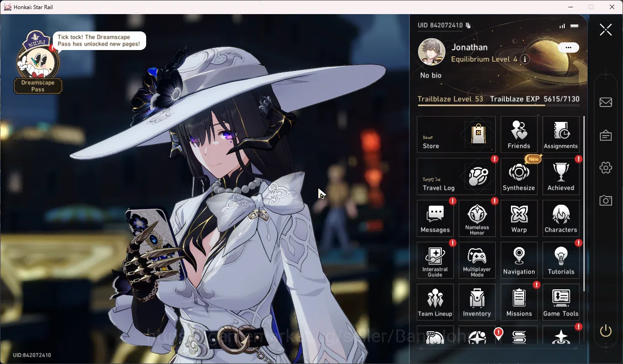
Task: Click the Trailblaze EXP progress bar
Action: coord(499,106)
